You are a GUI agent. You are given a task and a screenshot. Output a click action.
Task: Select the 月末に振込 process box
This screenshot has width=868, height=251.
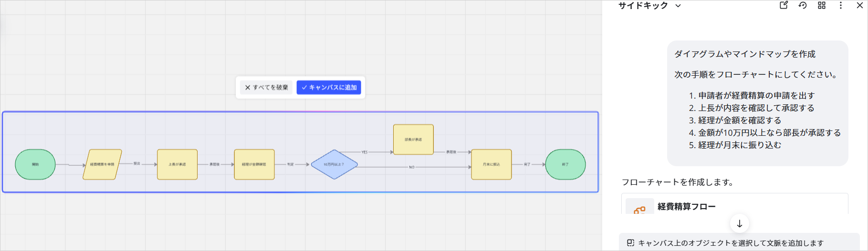click(x=491, y=164)
